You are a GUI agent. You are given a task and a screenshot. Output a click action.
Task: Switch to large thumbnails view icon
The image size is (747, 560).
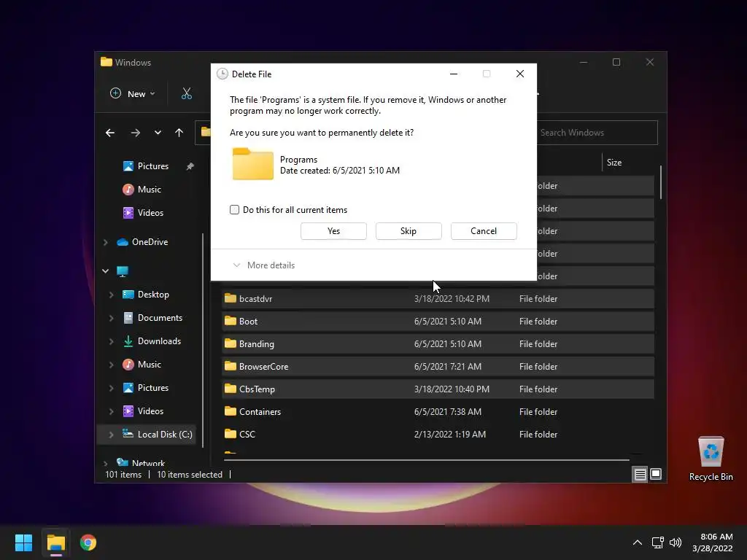656,474
